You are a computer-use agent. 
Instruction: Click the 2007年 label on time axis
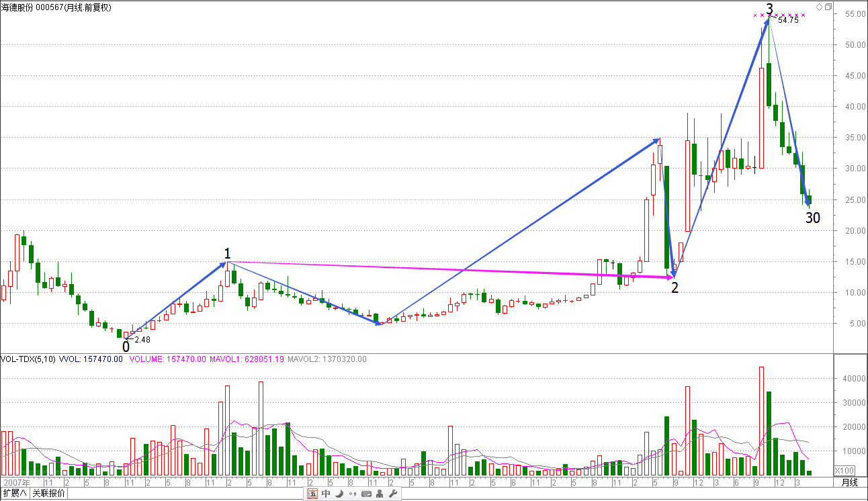pyautogui.click(x=17, y=482)
